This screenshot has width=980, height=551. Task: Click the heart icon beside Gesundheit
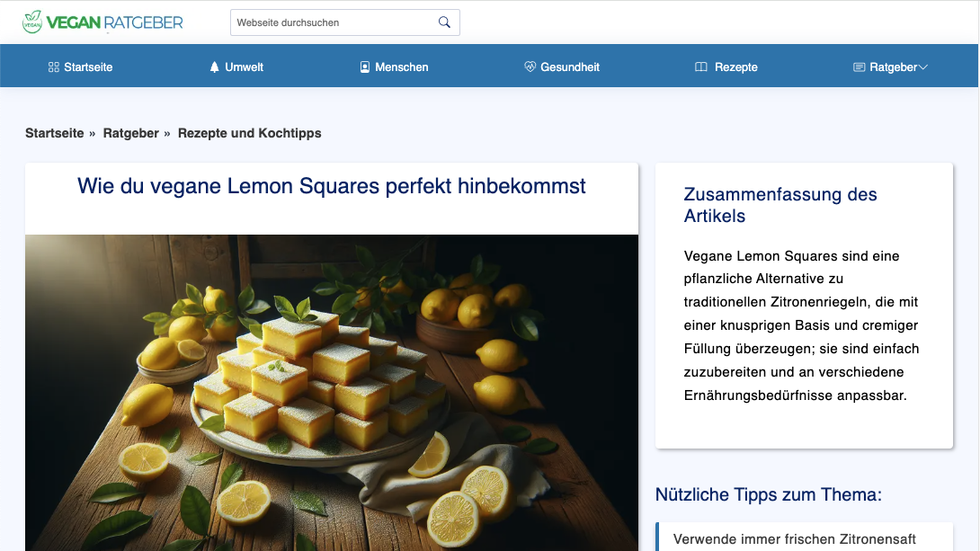tap(530, 67)
